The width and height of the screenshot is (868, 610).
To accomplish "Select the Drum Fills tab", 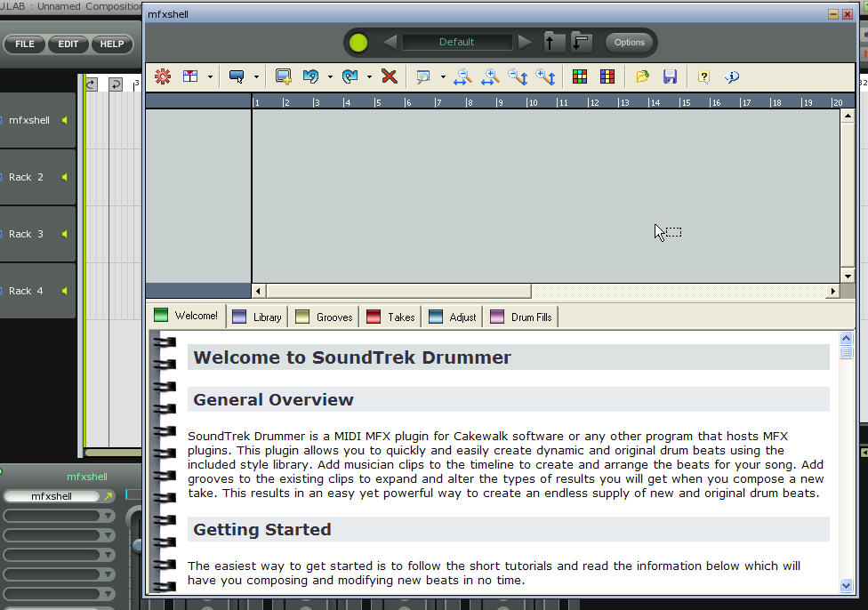I will [x=521, y=317].
